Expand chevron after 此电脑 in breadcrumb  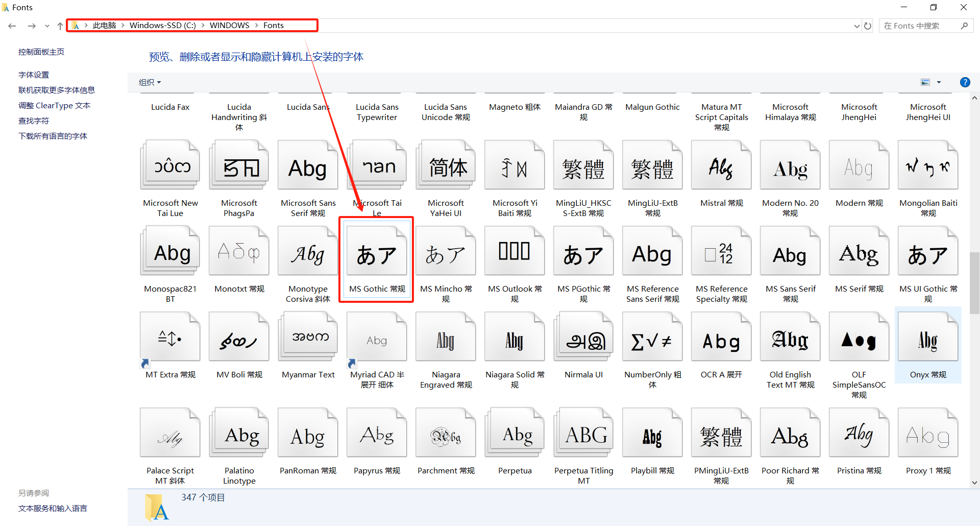122,26
